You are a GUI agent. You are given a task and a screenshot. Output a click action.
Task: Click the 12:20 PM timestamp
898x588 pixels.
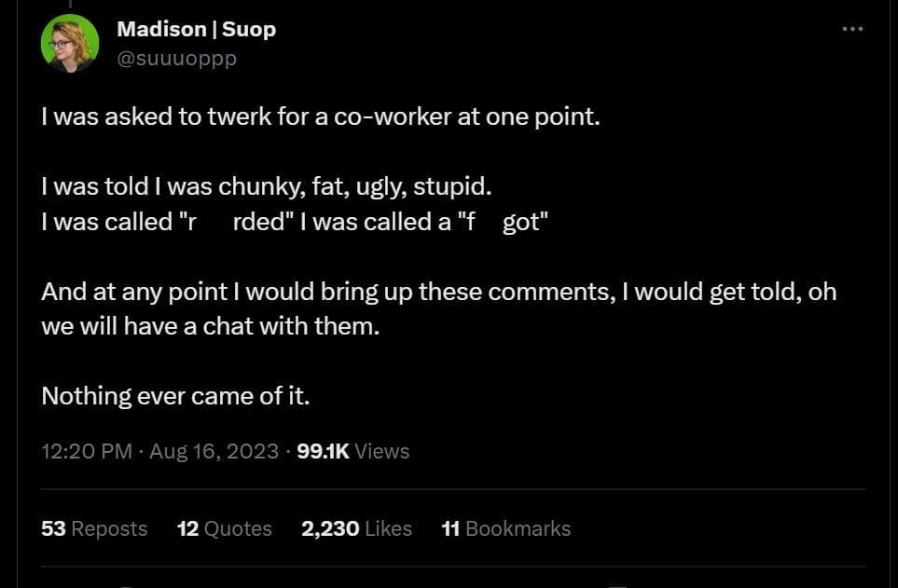[x=87, y=451]
